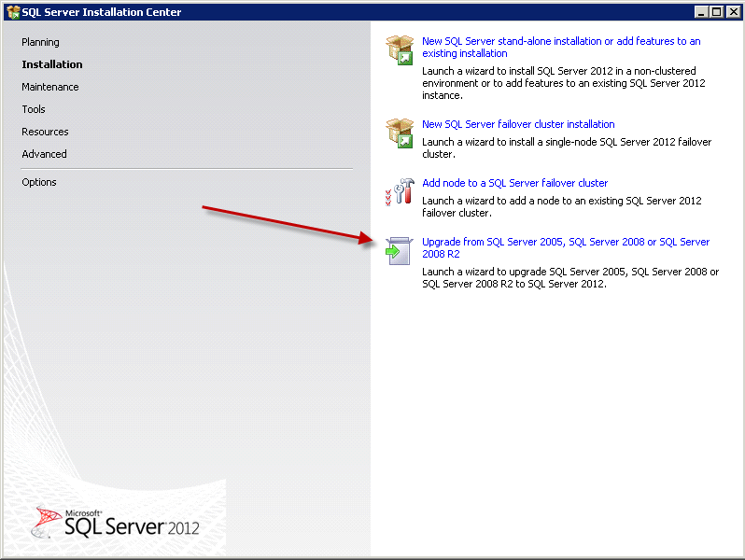Click the add node tools icon
Viewport: 745px width, 560px height.
pos(400,192)
